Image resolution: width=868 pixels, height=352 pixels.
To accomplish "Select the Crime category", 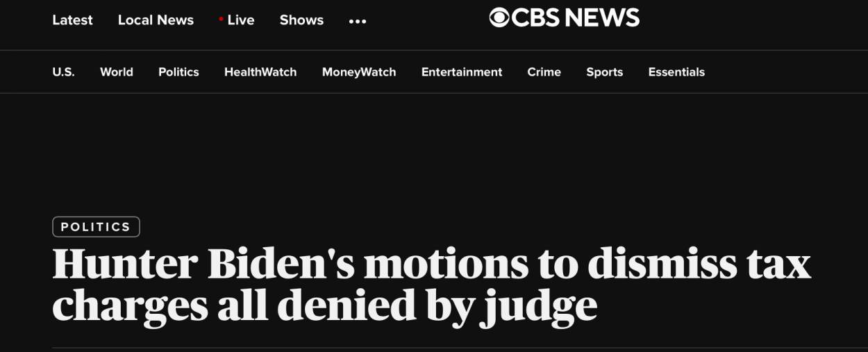I will (x=544, y=72).
